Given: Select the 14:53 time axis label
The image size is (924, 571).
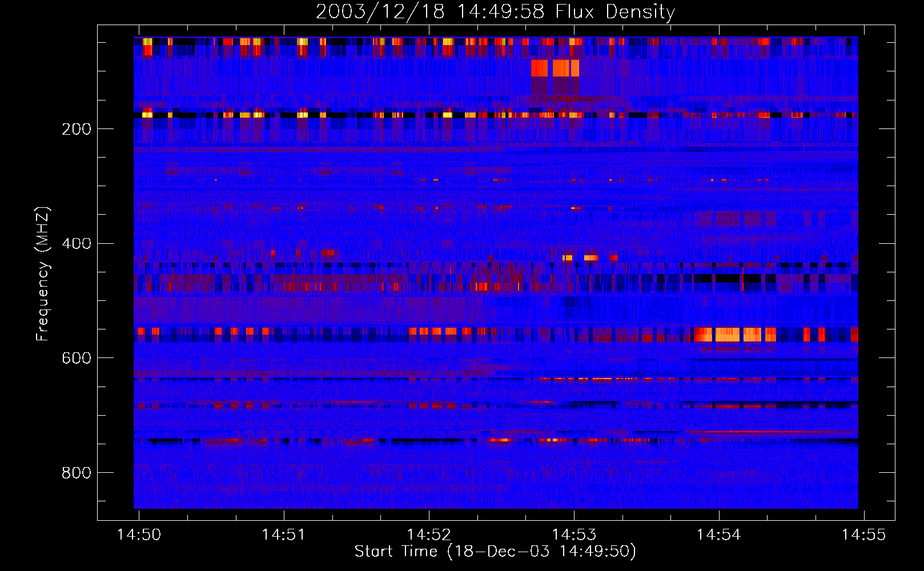Looking at the screenshot, I should (x=574, y=534).
